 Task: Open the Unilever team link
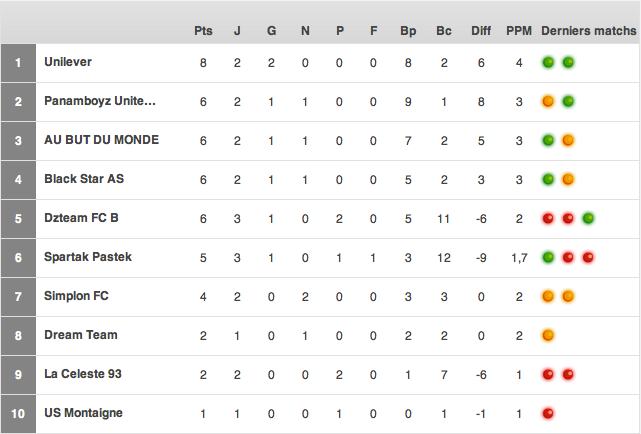click(x=68, y=62)
